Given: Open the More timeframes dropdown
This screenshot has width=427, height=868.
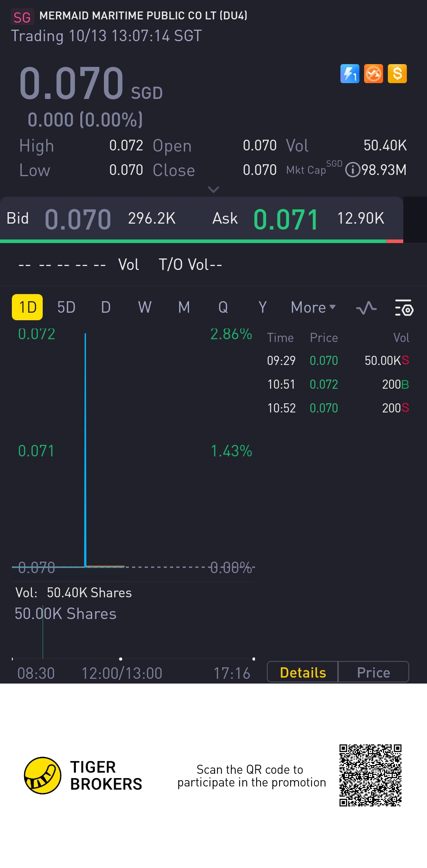Looking at the screenshot, I should click(313, 308).
